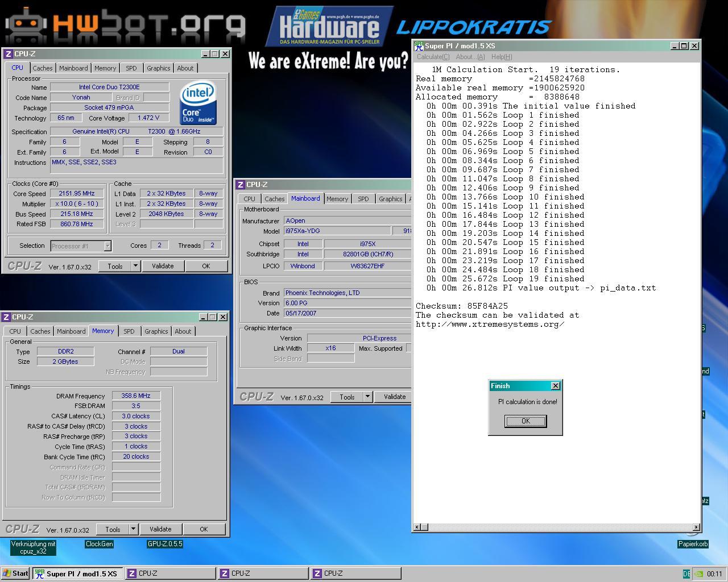The width and height of the screenshot is (728, 582).
Task: Minimize Memory CPU-Z window
Action: point(203,317)
